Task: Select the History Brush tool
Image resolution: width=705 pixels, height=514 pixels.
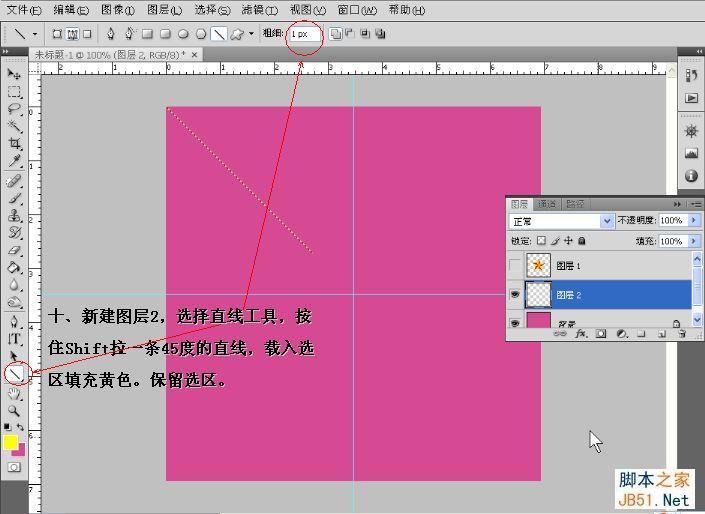Action: tap(14, 233)
